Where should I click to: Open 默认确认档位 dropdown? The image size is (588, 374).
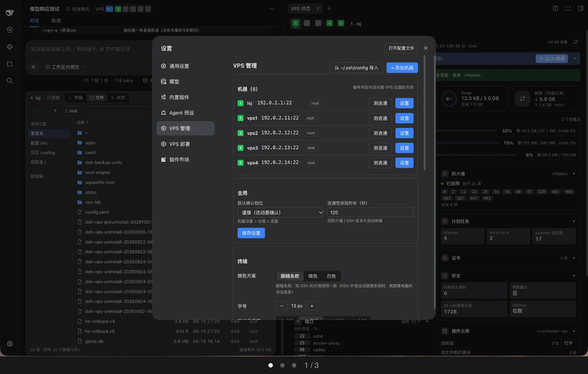coord(280,212)
